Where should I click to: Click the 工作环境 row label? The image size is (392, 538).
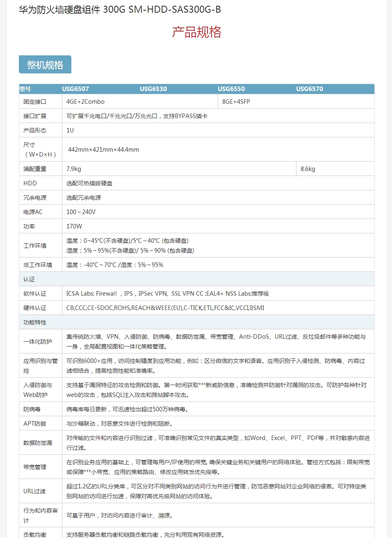click(35, 246)
